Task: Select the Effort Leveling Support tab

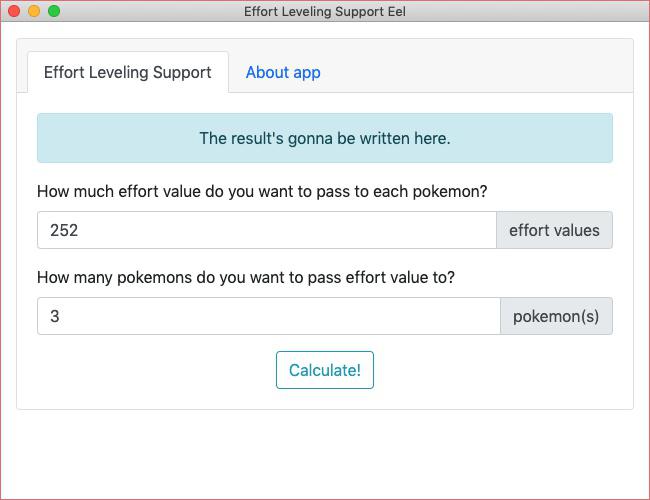Action: click(x=128, y=73)
